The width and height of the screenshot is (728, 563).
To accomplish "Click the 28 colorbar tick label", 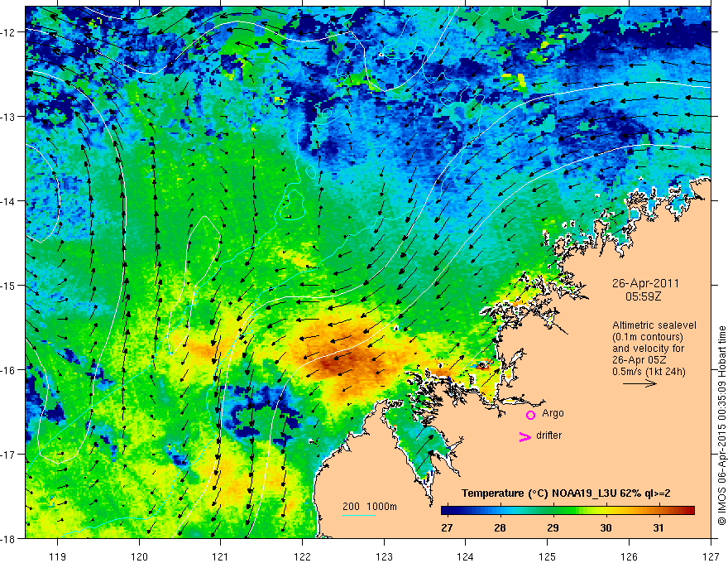I will (x=500, y=527).
